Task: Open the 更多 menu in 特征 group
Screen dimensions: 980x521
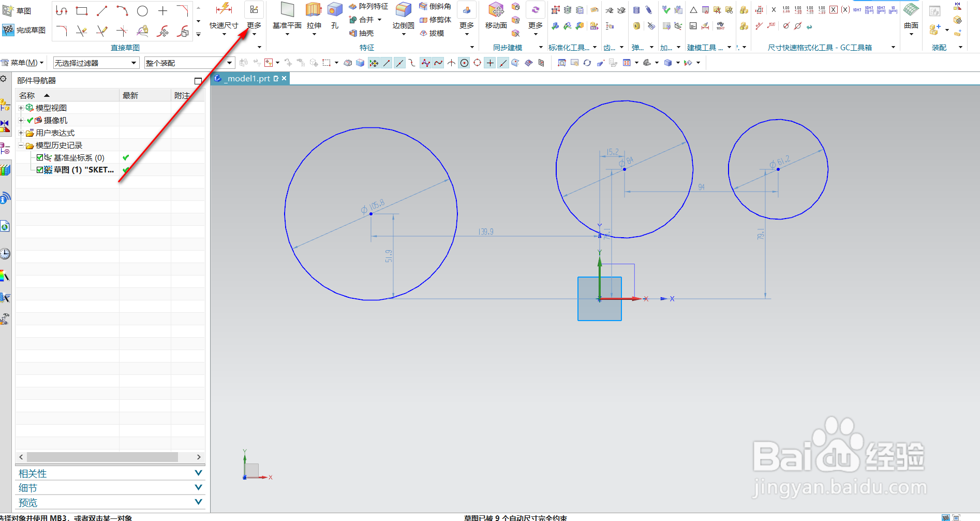Action: (x=467, y=20)
